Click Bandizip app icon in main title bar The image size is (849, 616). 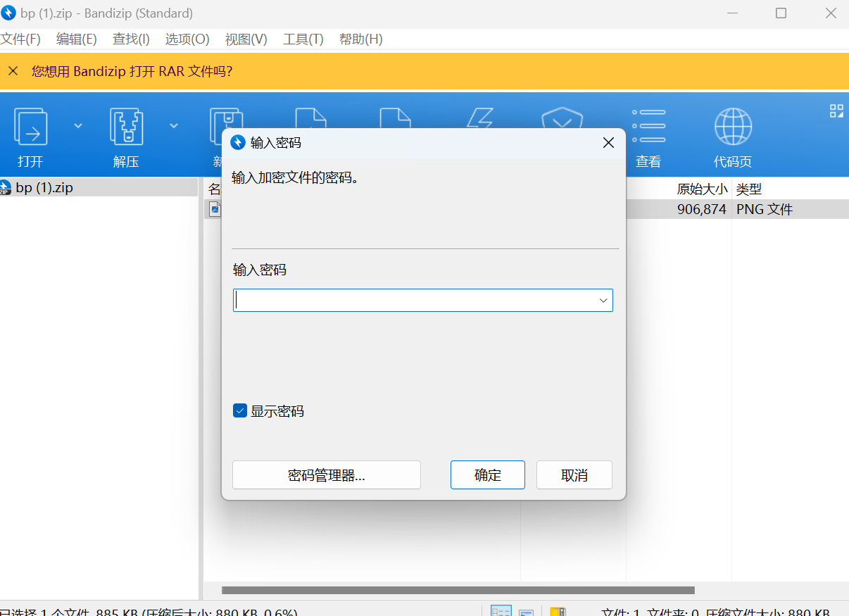click(8, 13)
